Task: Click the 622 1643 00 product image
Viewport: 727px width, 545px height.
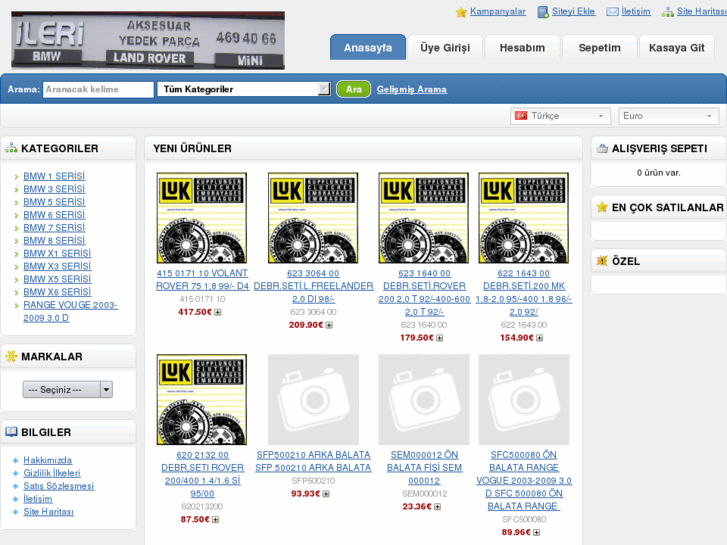Action: 523,218
